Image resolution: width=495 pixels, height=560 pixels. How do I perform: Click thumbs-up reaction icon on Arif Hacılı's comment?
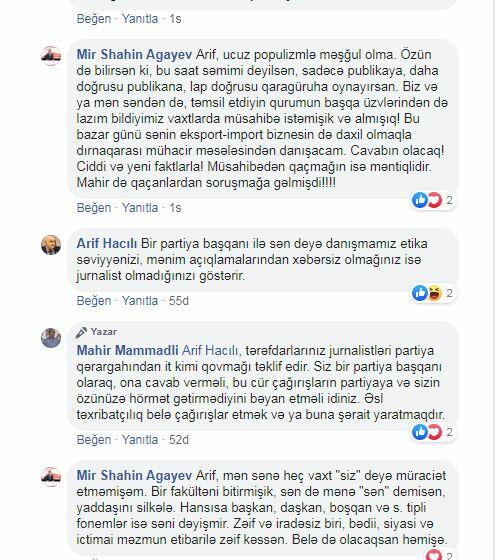[x=420, y=293]
